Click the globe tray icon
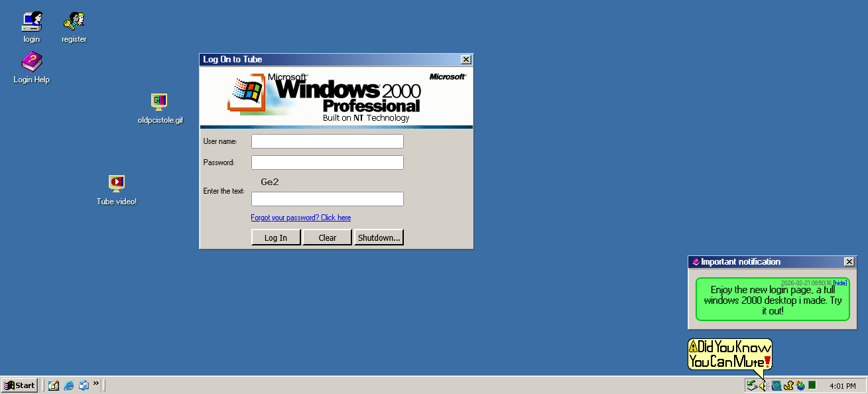Viewport: 868px width, 394px height. (800, 385)
